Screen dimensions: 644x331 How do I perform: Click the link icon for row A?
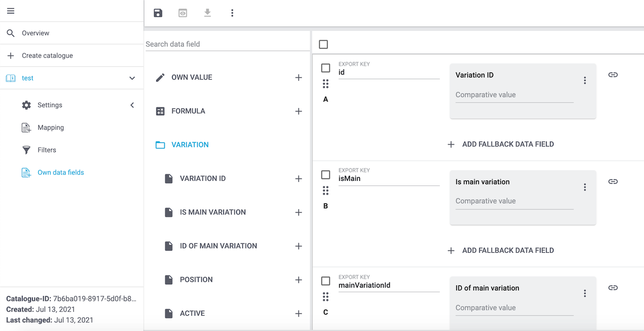(613, 75)
